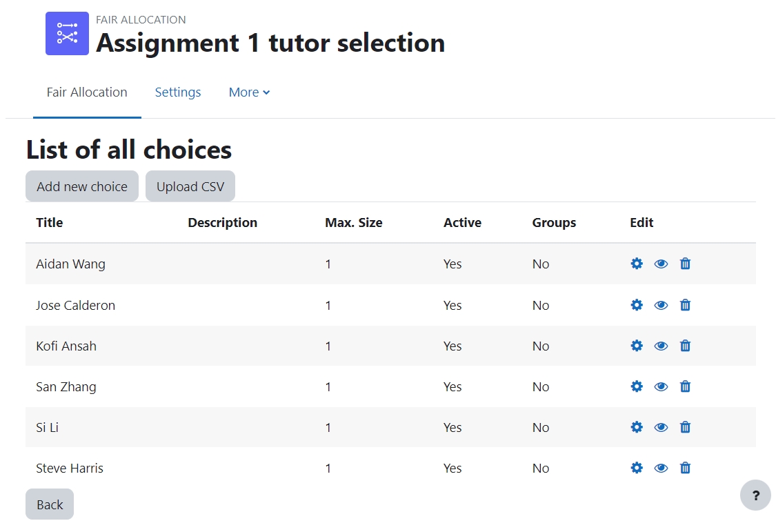Open edit settings for Aidan Wang
The height and width of the screenshot is (532, 776).
[x=636, y=264]
